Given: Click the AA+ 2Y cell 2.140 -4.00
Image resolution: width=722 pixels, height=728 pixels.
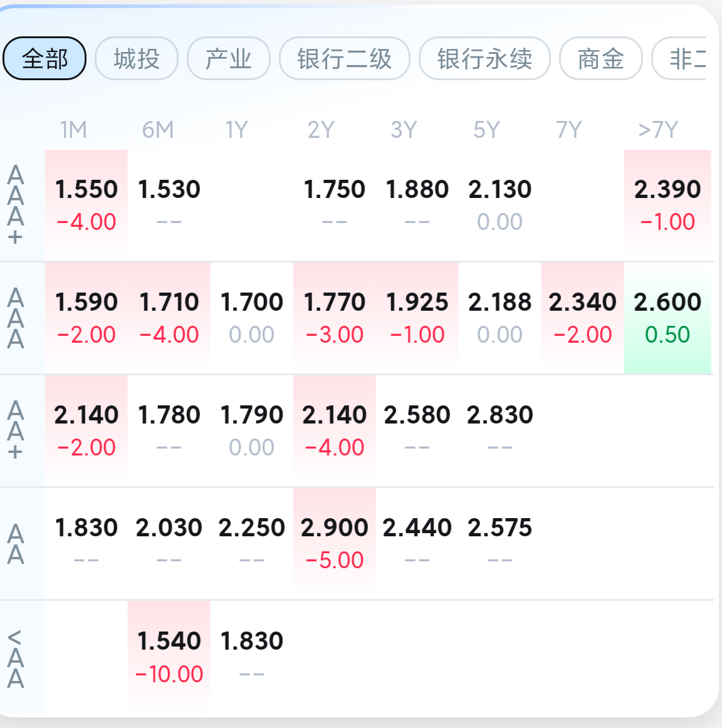Looking at the screenshot, I should (x=335, y=430).
